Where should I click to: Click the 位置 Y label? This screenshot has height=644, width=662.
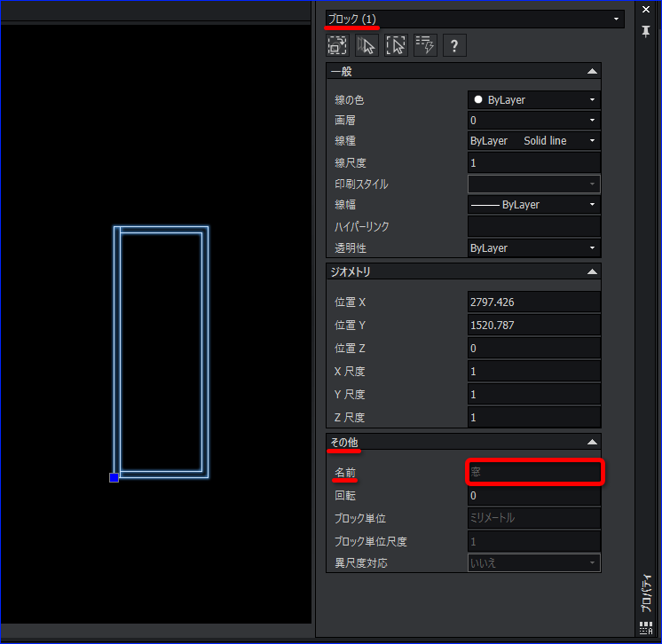(350, 326)
